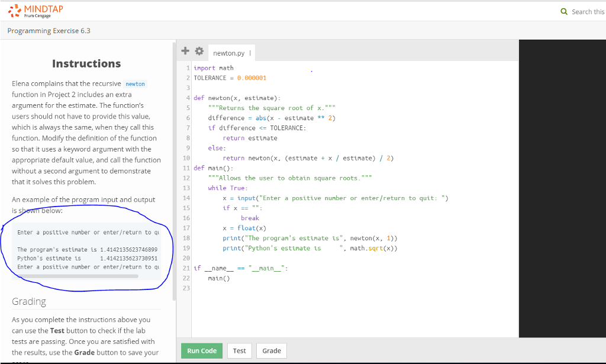The width and height of the screenshot is (606, 364).
Task: Click the Grade button
Action: coord(271,350)
